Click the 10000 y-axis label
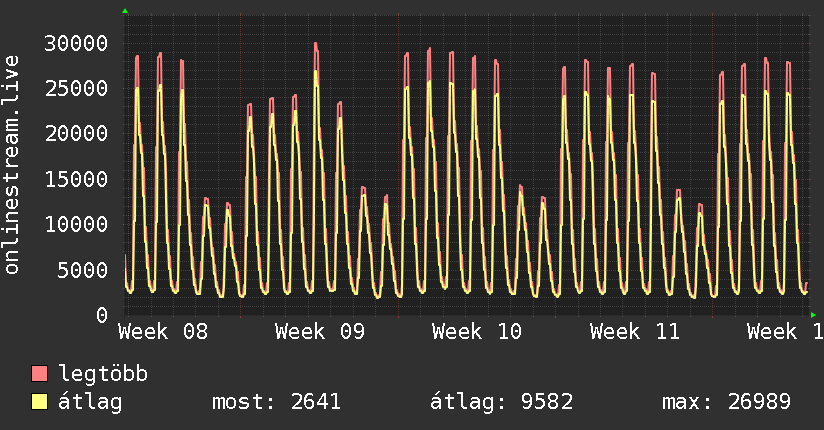This screenshot has width=824, height=430. pyautogui.click(x=76, y=224)
